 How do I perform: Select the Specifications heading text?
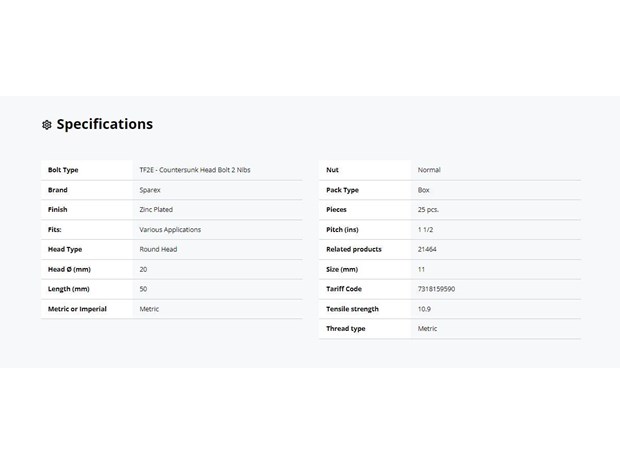click(x=105, y=124)
